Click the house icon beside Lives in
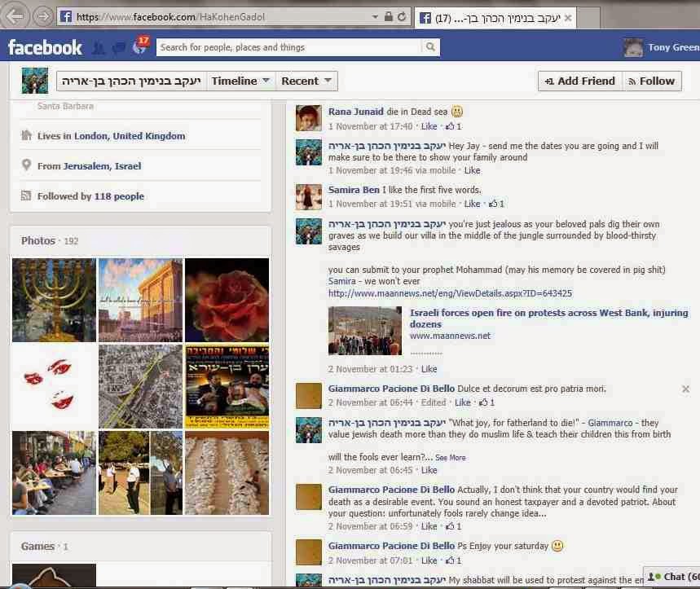Screen dimensions: 700x589 coord(26,134)
